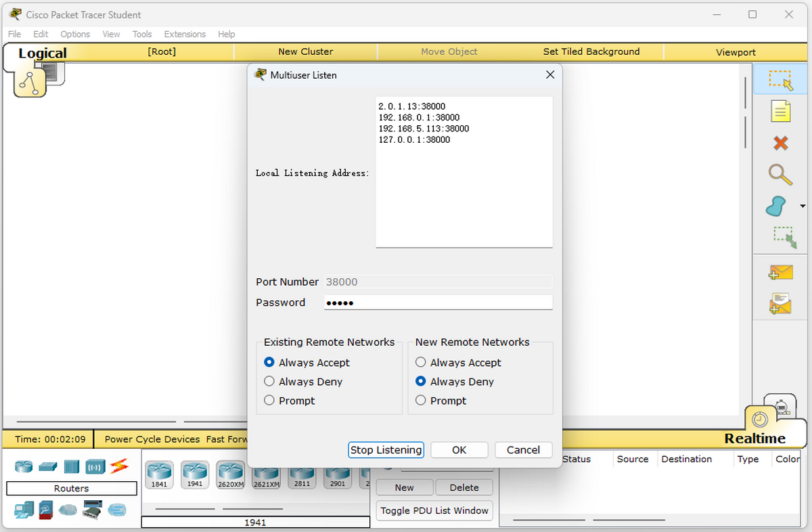
Task: Open the Help menu
Action: (x=227, y=34)
